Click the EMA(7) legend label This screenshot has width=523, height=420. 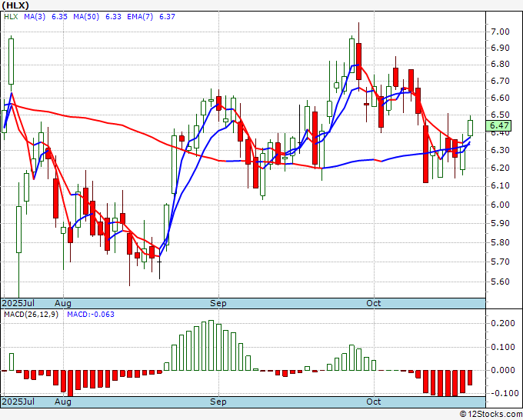(140, 17)
